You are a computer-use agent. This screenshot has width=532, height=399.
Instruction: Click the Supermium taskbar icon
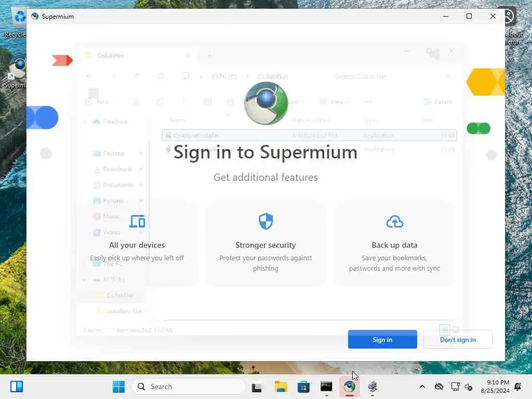click(350, 387)
